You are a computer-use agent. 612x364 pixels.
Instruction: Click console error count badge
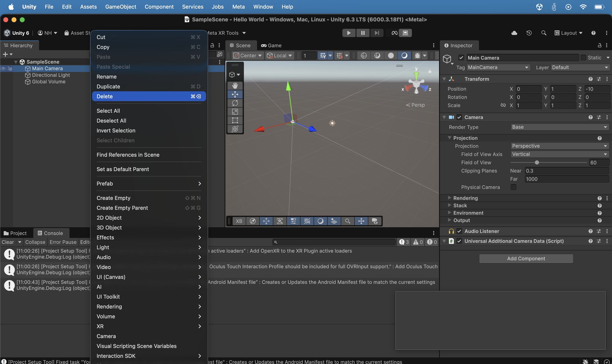point(432,242)
